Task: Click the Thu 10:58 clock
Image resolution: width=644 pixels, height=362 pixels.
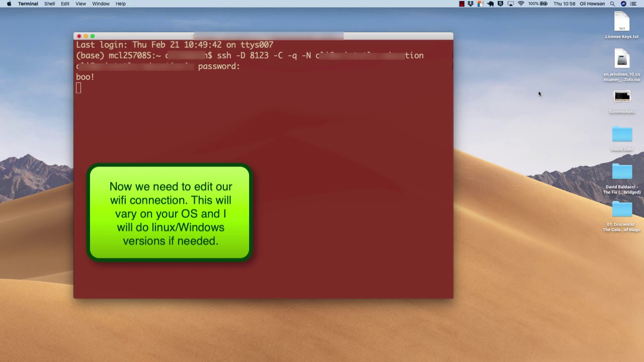Action: (x=564, y=4)
